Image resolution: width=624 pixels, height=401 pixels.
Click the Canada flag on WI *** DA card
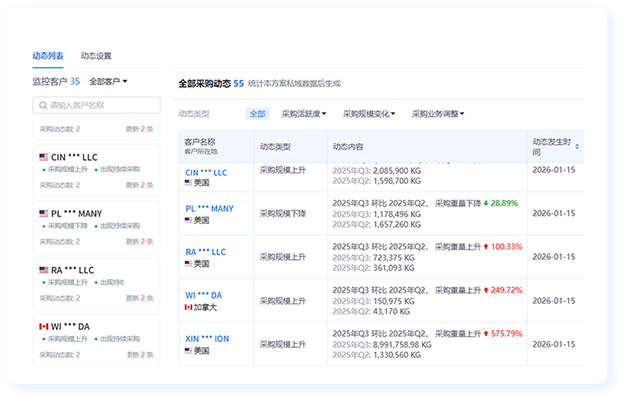point(44,327)
